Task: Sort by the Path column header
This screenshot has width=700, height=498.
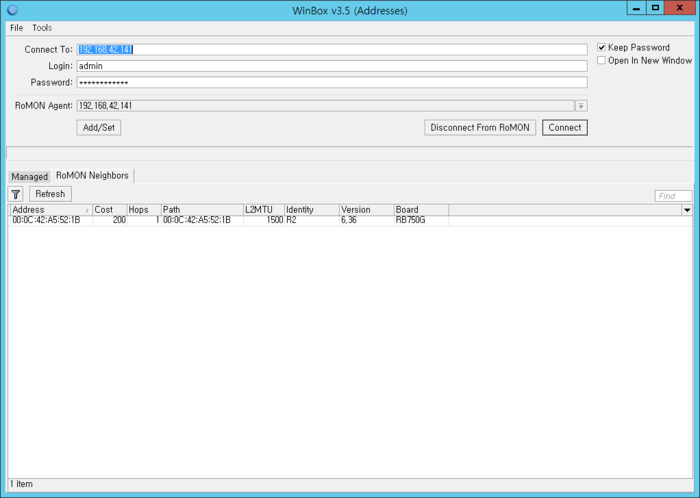Action: click(x=202, y=210)
